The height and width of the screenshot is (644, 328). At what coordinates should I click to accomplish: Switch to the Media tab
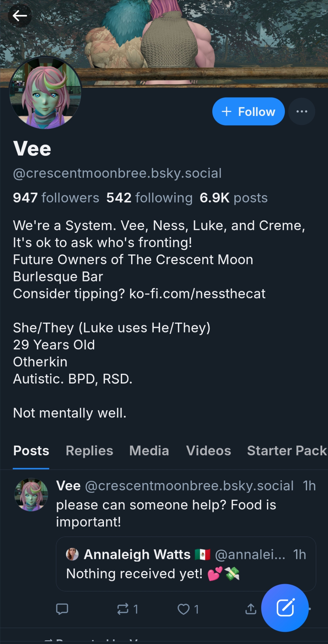(x=149, y=451)
